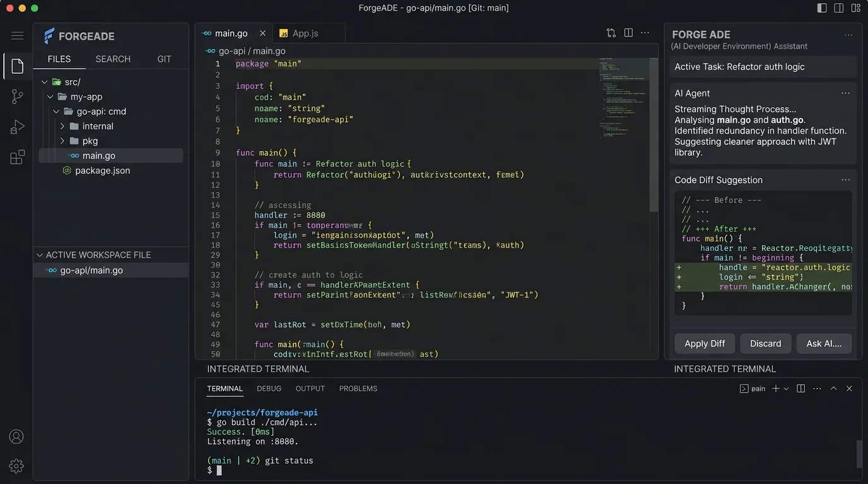The width and height of the screenshot is (868, 484).
Task: Click the '~/prejects/forgeade-api' terminal path
Action: coord(262,413)
